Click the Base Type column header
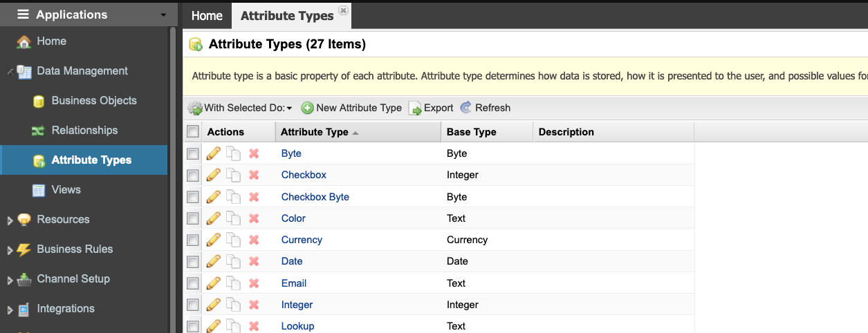Screen dimensions: 868x333 487,132
